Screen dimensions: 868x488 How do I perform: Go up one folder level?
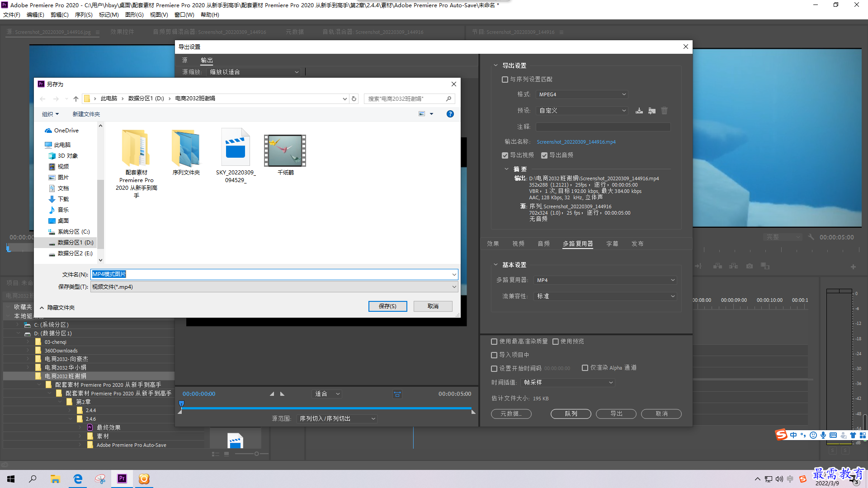(x=76, y=99)
